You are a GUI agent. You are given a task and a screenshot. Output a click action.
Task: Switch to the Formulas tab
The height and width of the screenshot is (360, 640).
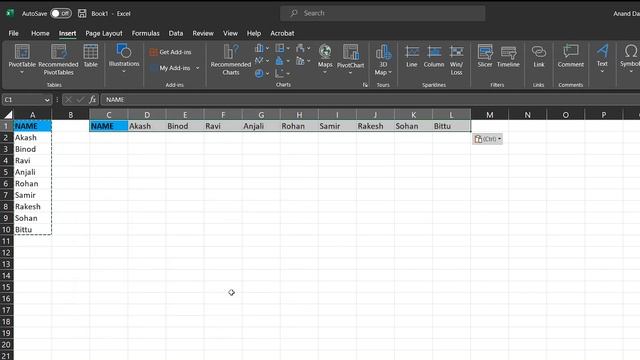pos(145,33)
